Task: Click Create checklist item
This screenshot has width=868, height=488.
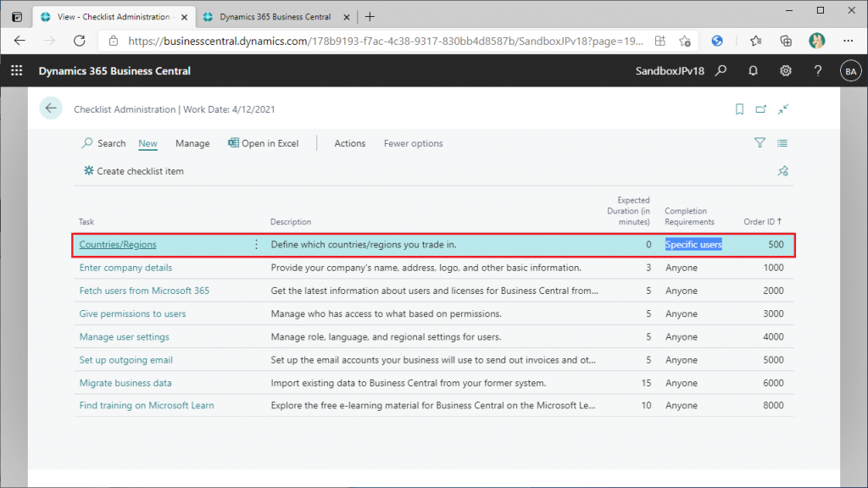Action: click(133, 171)
